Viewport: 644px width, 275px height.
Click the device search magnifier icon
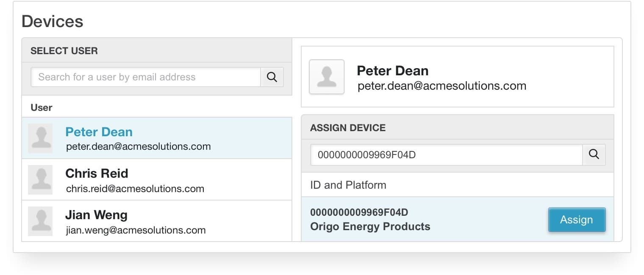pos(594,154)
